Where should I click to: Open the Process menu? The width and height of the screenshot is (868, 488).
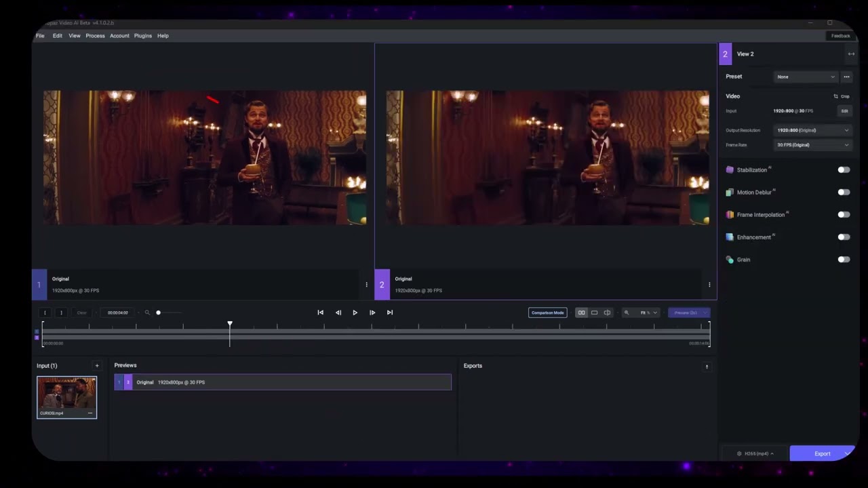[x=95, y=36]
